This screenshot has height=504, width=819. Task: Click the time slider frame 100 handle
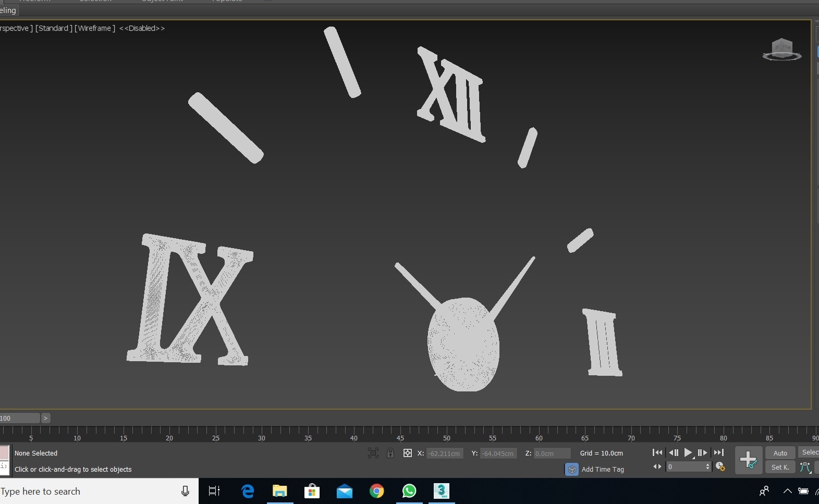pos(20,418)
